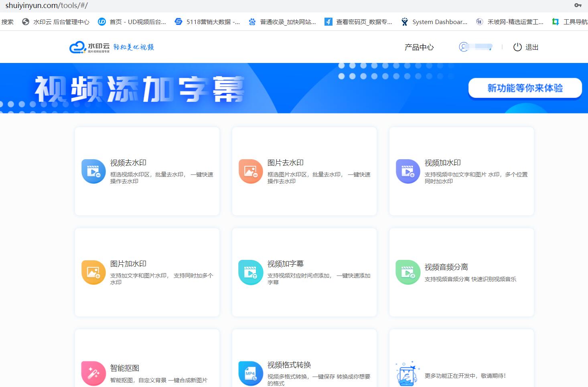
Task: Open the 视频格式转换 MP4 icon
Action: click(251, 373)
